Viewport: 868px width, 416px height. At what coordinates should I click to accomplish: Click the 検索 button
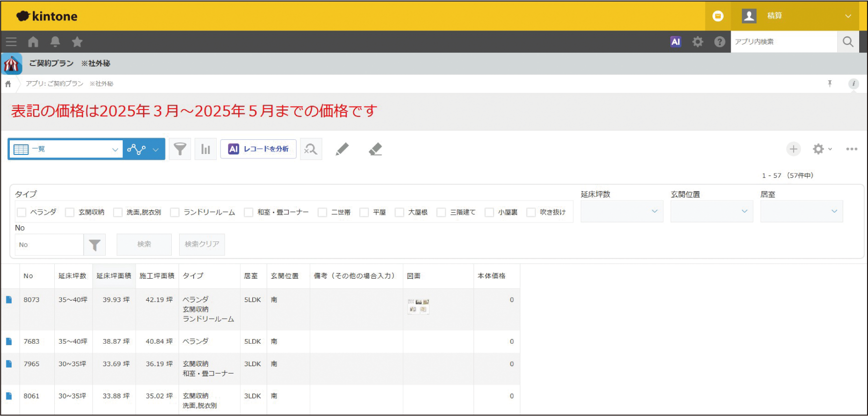point(144,244)
